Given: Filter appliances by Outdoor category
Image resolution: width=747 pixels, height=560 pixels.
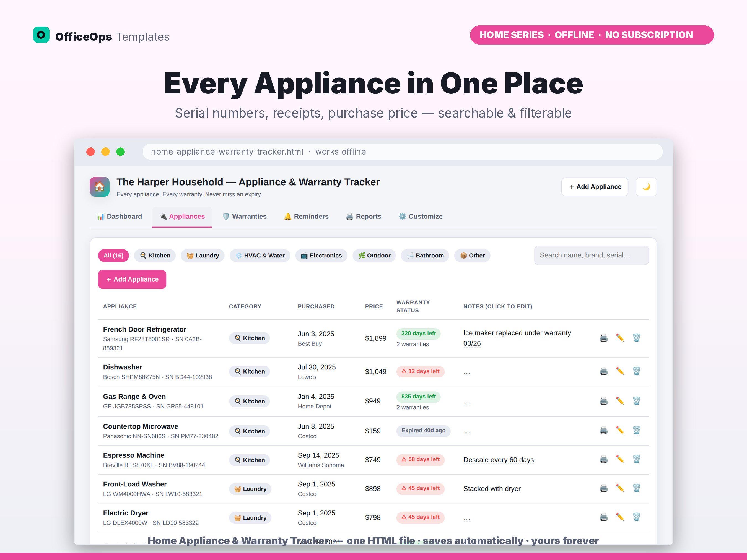Looking at the screenshot, I should [x=374, y=256].
